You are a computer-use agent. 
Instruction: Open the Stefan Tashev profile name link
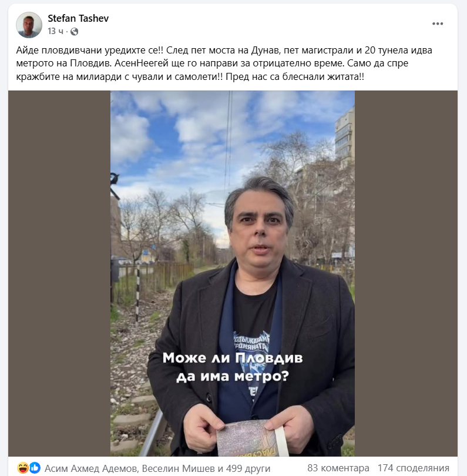[x=78, y=18]
